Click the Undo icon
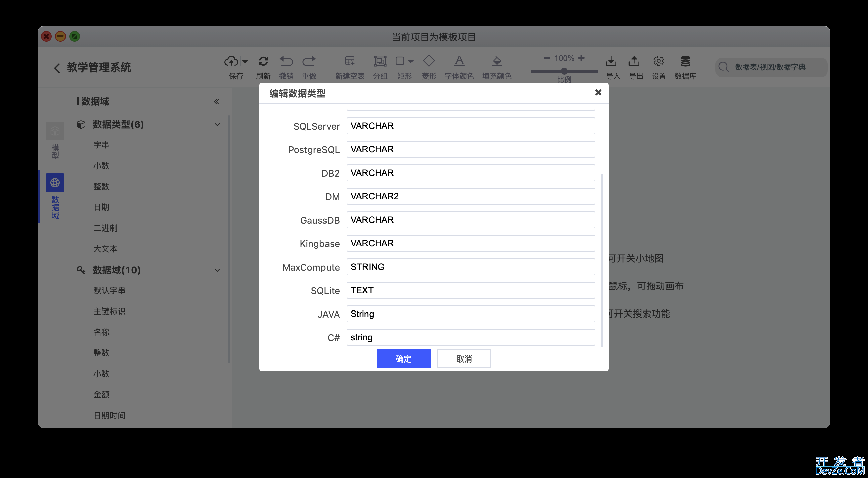Viewport: 868px width, 478px height. click(286, 61)
